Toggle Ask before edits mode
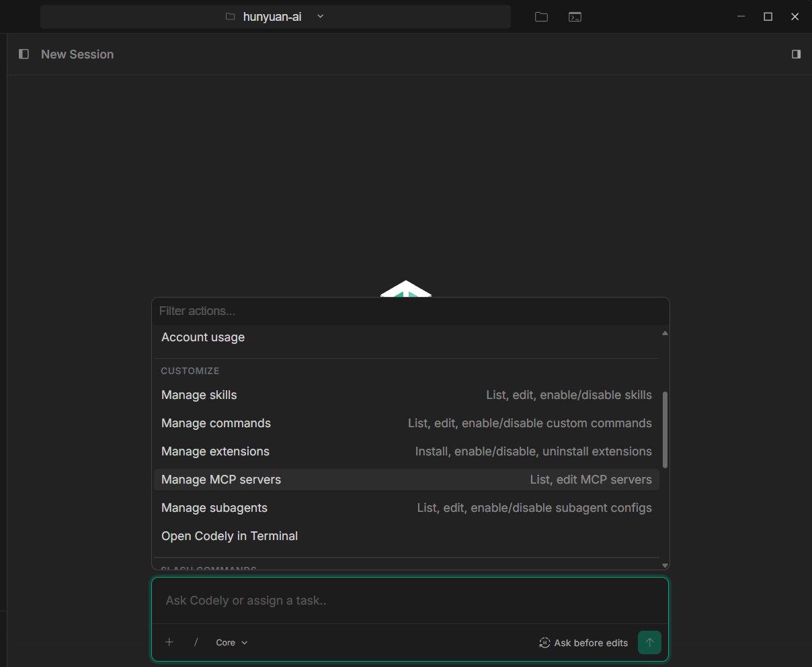This screenshot has height=667, width=812. point(583,643)
